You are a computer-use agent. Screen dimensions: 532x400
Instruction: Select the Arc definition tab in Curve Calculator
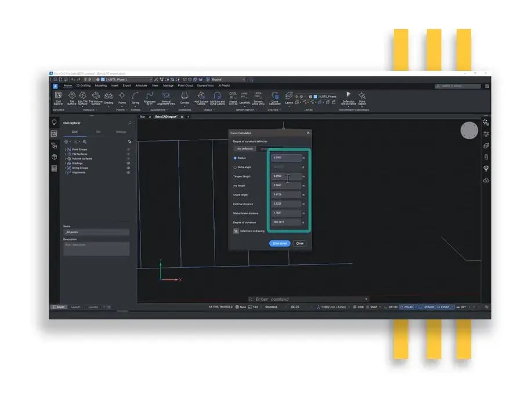click(x=245, y=149)
